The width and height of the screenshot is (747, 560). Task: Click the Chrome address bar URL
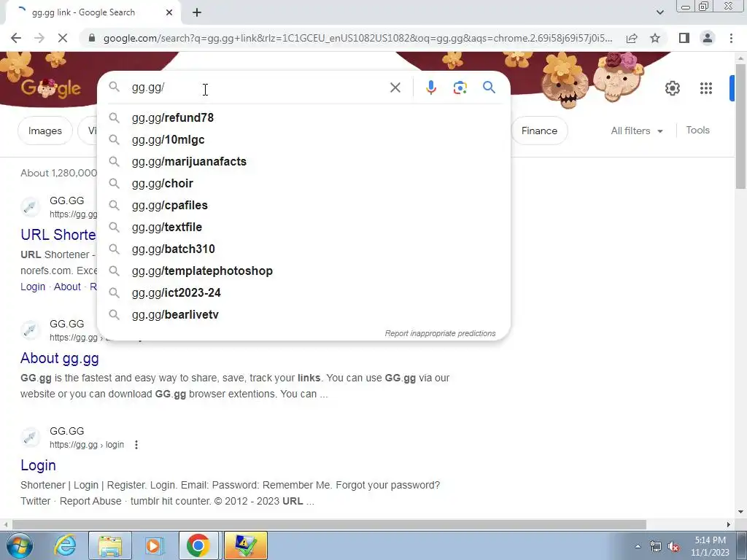click(357, 38)
